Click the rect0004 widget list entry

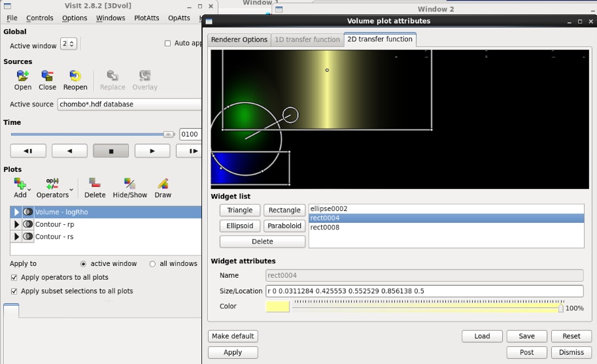click(x=446, y=218)
